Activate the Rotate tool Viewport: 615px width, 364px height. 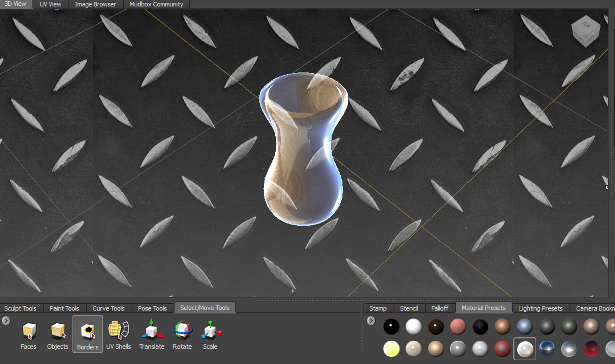(x=182, y=335)
